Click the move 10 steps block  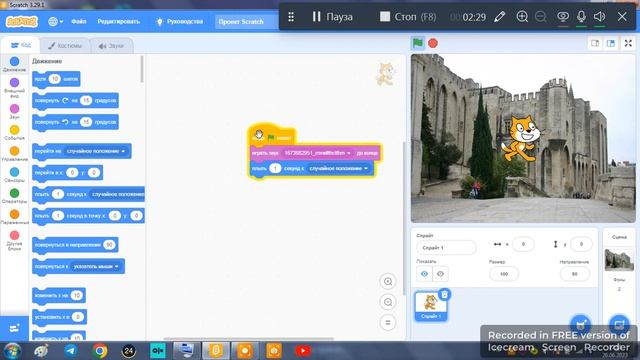[x=56, y=79]
